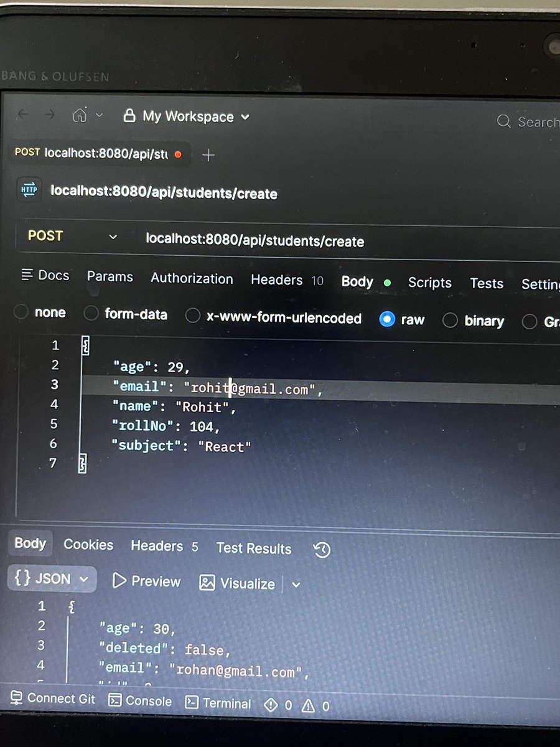Select the x-www-form-urlencoded radio button
This screenshot has height=747, width=560.
(193, 316)
